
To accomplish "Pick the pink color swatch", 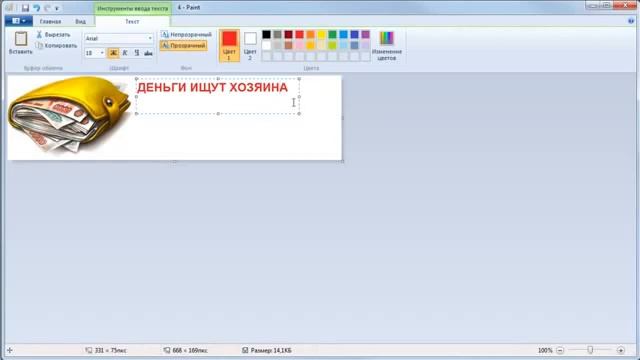I will [300, 45].
